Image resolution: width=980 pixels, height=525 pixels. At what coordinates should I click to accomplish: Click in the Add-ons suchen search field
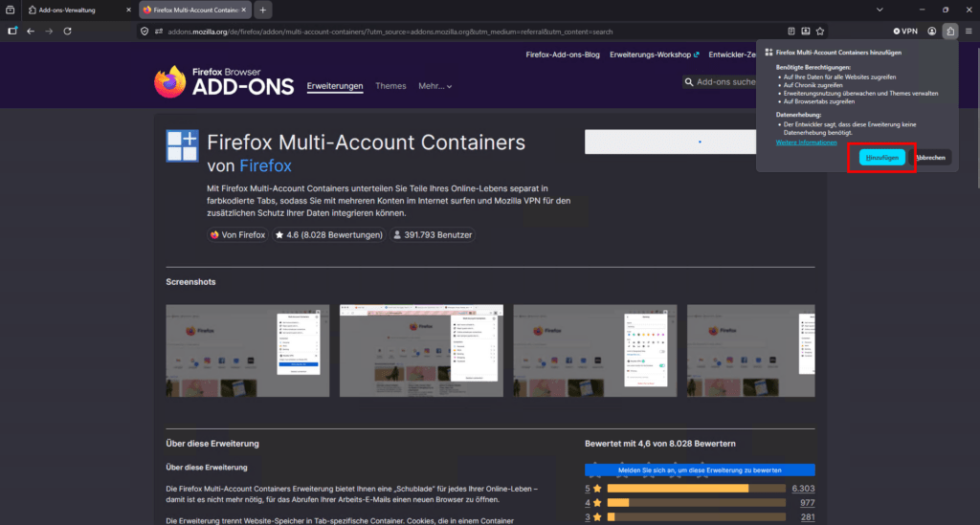[725, 82]
